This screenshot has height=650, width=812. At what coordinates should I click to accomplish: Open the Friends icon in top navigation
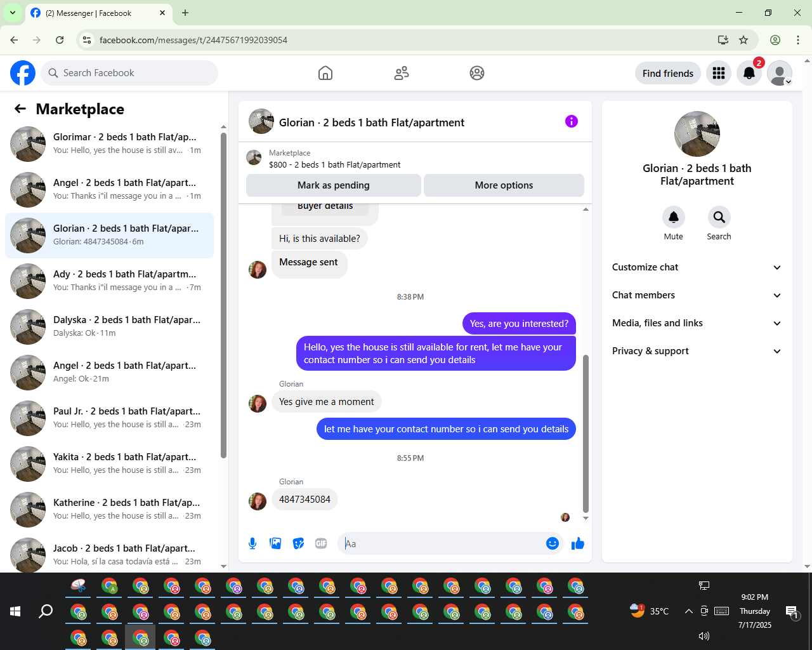pos(402,73)
